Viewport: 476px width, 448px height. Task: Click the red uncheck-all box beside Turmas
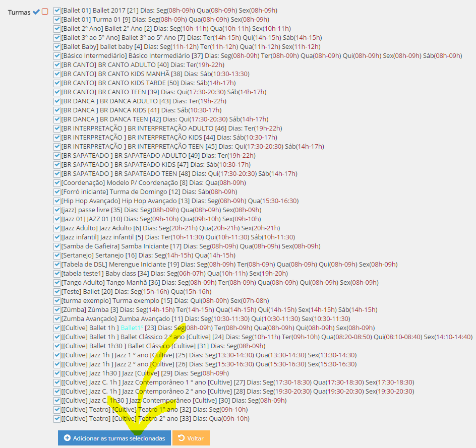point(45,12)
